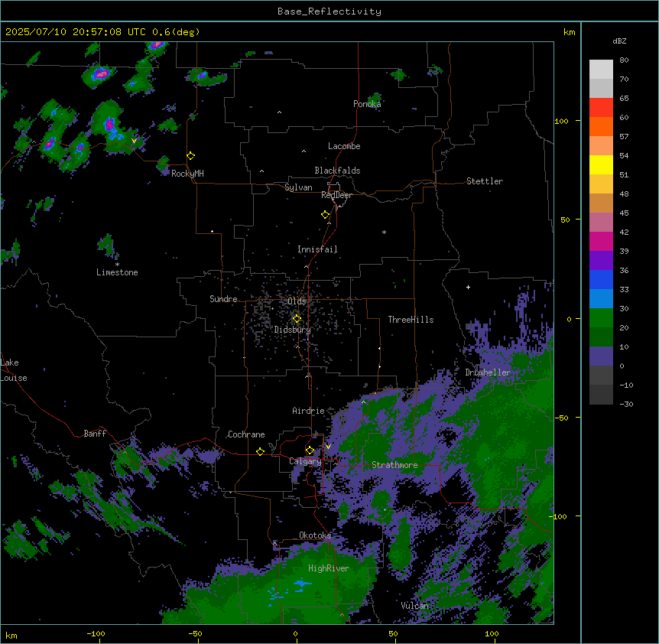Image resolution: width=659 pixels, height=644 pixels.
Task: Select the Cochrane label
Action: pyautogui.click(x=246, y=434)
